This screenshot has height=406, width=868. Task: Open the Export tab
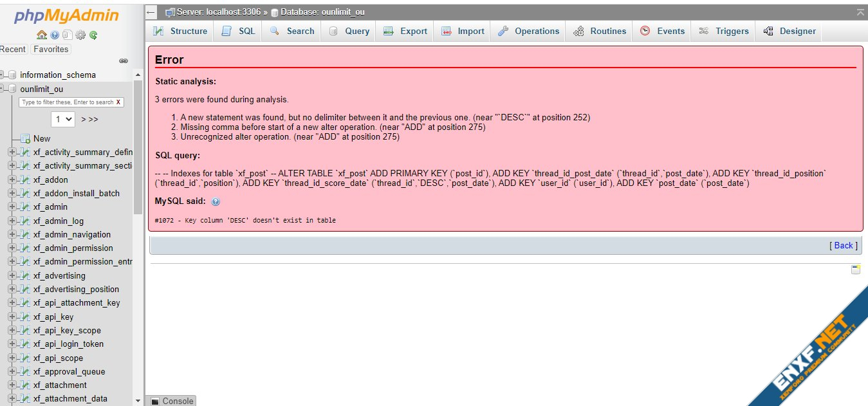pyautogui.click(x=405, y=31)
